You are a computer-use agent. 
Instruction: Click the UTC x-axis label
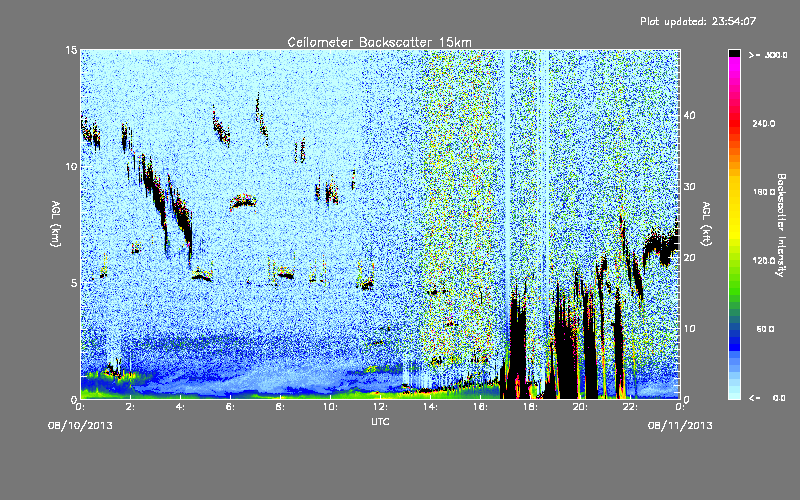click(x=380, y=422)
